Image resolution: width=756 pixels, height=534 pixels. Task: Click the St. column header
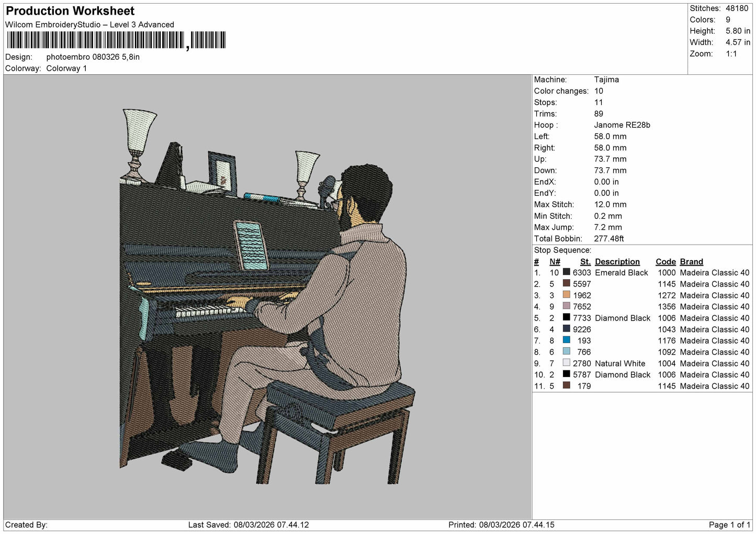[585, 262]
